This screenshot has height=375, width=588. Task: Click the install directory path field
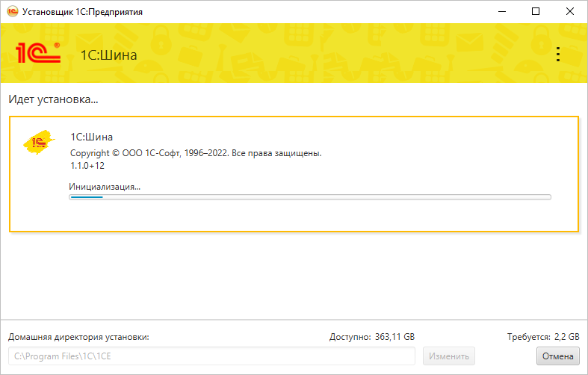tap(211, 356)
